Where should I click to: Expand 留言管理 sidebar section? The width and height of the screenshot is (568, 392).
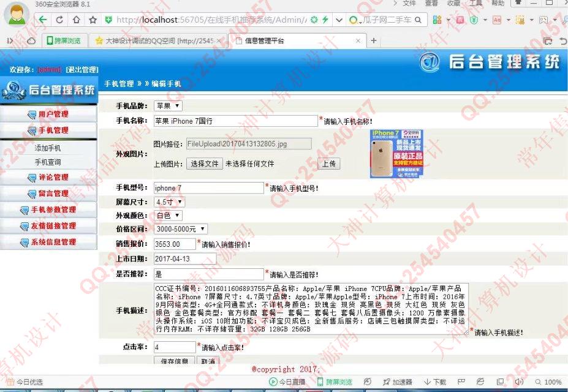(x=48, y=194)
